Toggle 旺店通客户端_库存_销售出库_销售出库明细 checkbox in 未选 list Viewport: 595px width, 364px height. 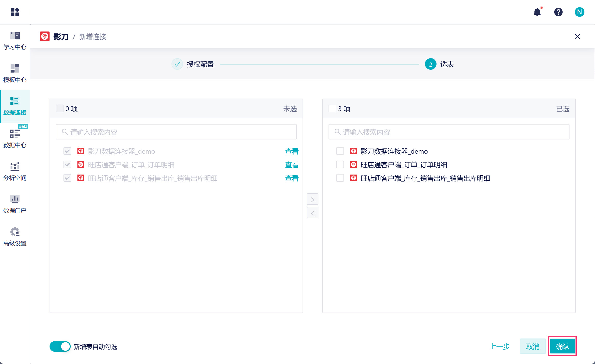[67, 178]
